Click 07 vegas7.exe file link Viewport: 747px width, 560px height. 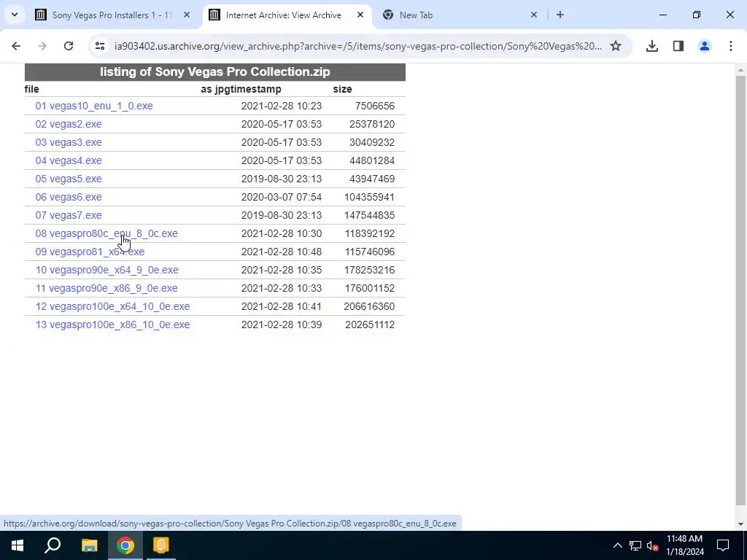coord(68,215)
